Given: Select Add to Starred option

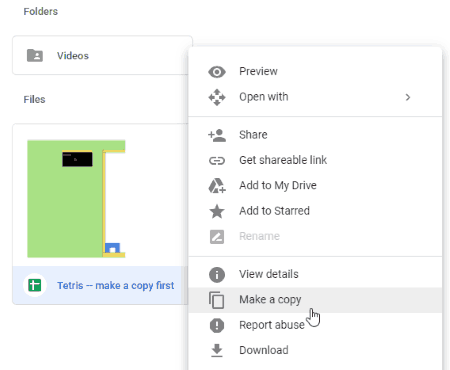Looking at the screenshot, I should click(x=315, y=211).
